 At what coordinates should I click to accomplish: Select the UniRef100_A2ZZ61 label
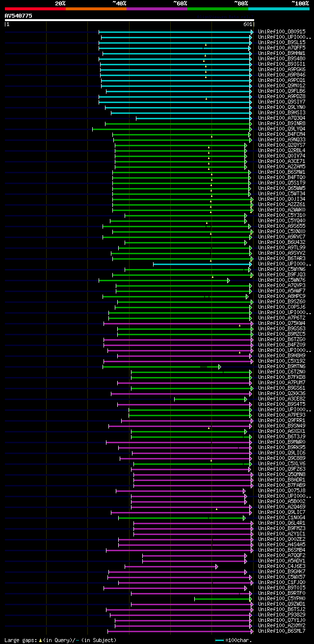pos(282,204)
